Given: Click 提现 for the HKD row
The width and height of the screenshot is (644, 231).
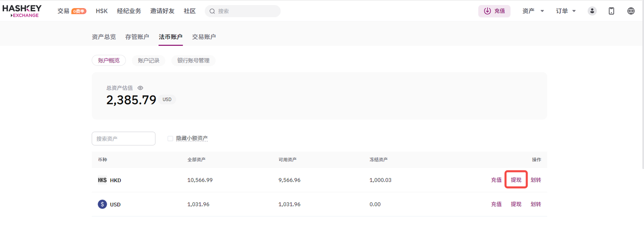Looking at the screenshot, I should point(516,180).
